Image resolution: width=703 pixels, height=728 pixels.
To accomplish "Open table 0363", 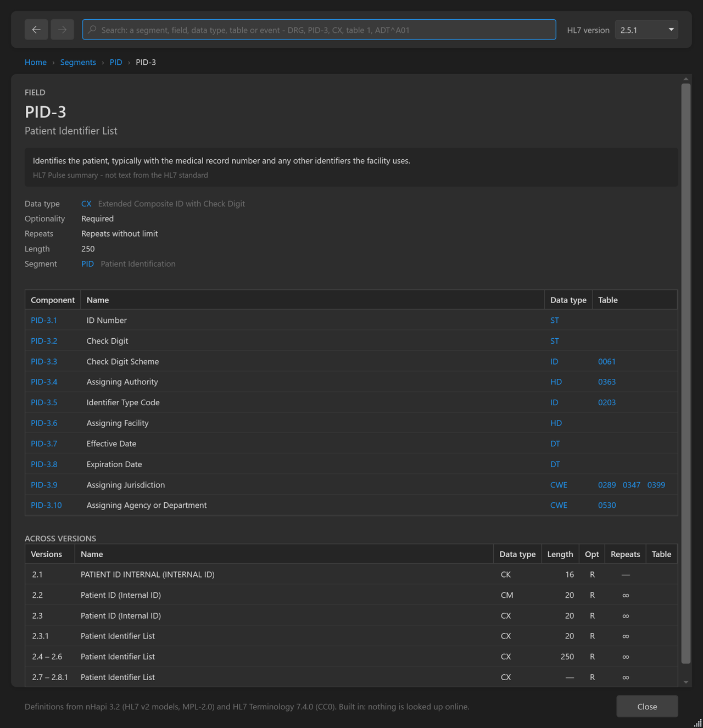I will pos(607,382).
